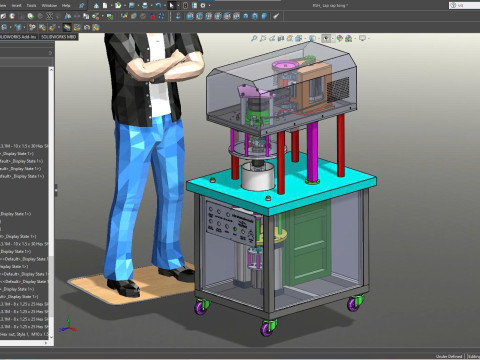Click the Open file icon
The width and height of the screenshot is (480, 360).
tap(118, 6)
